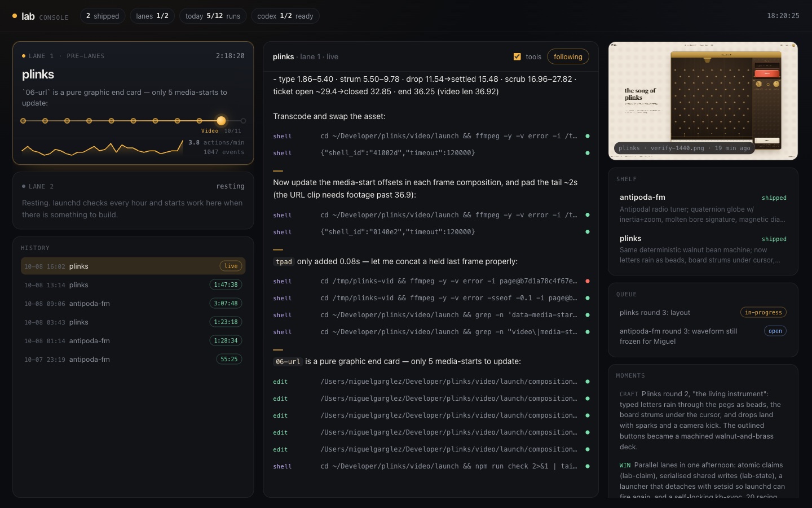Click the open status badge in queue
812x508 pixels.
775,331
